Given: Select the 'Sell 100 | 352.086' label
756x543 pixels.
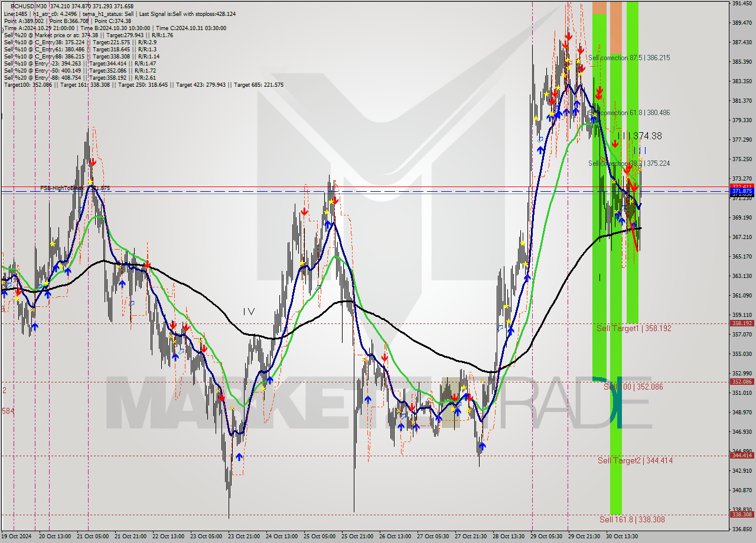Looking at the screenshot, I should pos(633,387).
